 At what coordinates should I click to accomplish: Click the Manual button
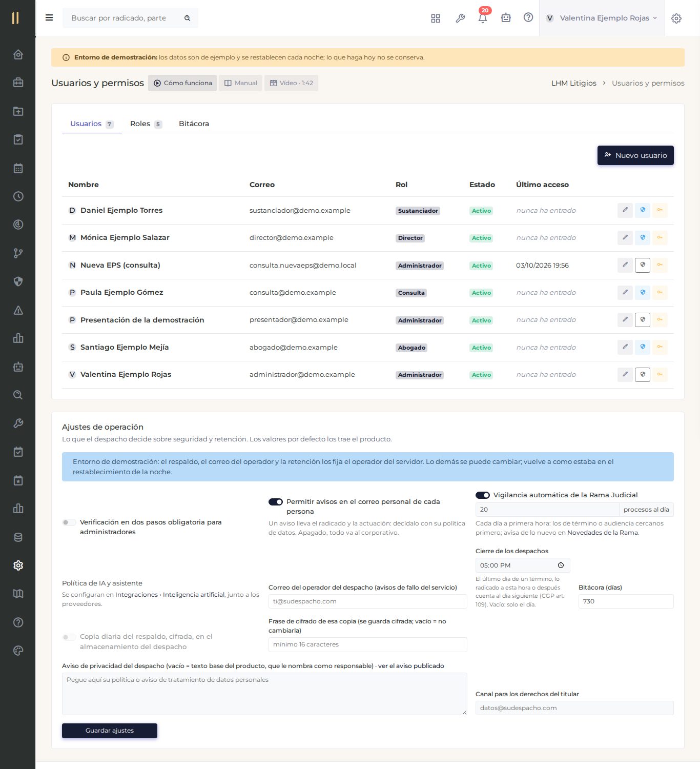(241, 83)
